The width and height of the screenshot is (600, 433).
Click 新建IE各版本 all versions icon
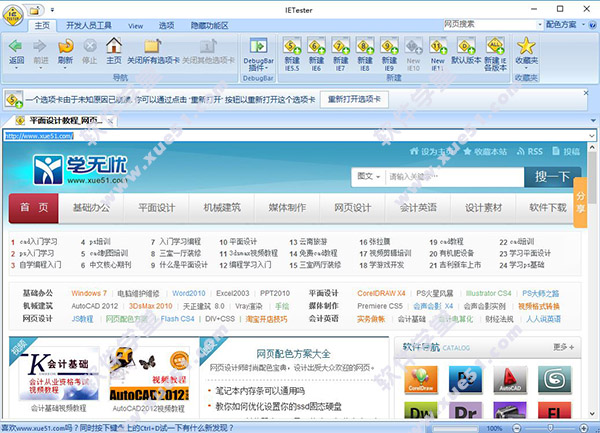495,46
